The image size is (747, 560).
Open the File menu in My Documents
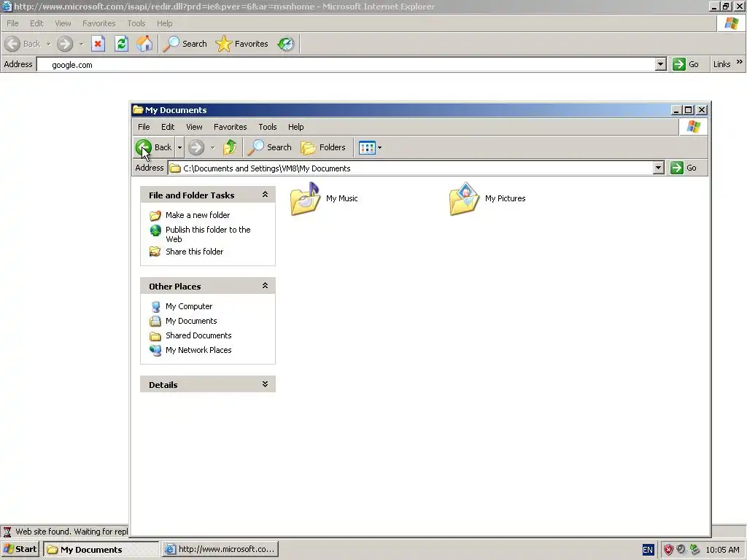point(144,127)
